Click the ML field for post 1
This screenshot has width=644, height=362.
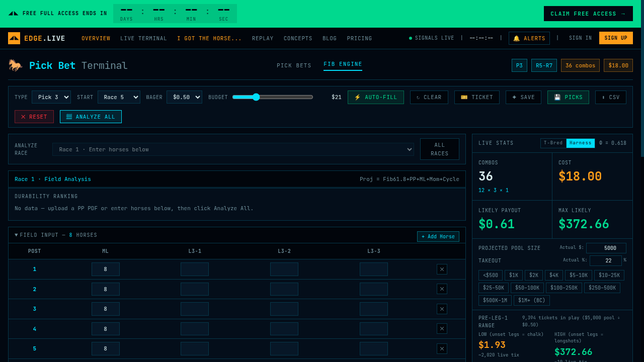click(x=106, y=269)
